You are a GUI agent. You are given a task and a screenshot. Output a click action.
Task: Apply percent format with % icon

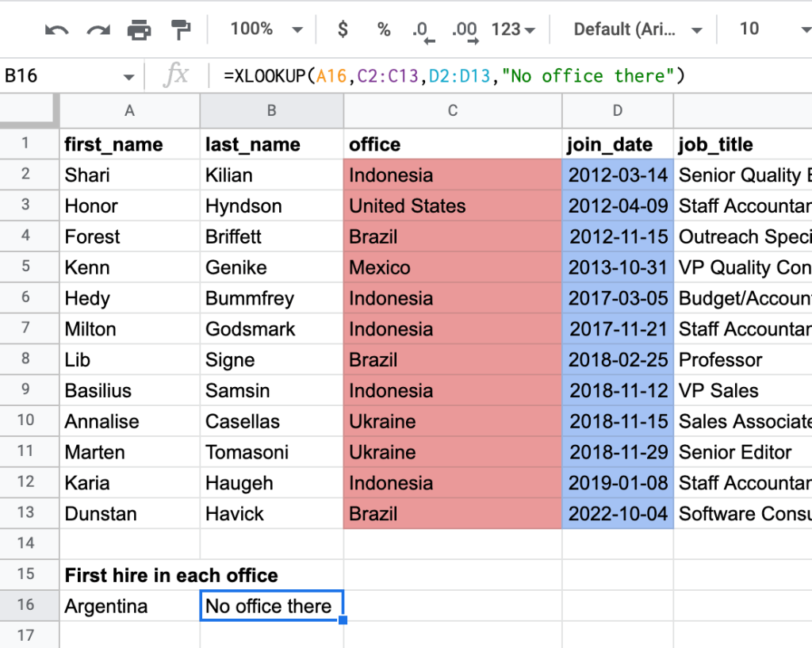384,29
